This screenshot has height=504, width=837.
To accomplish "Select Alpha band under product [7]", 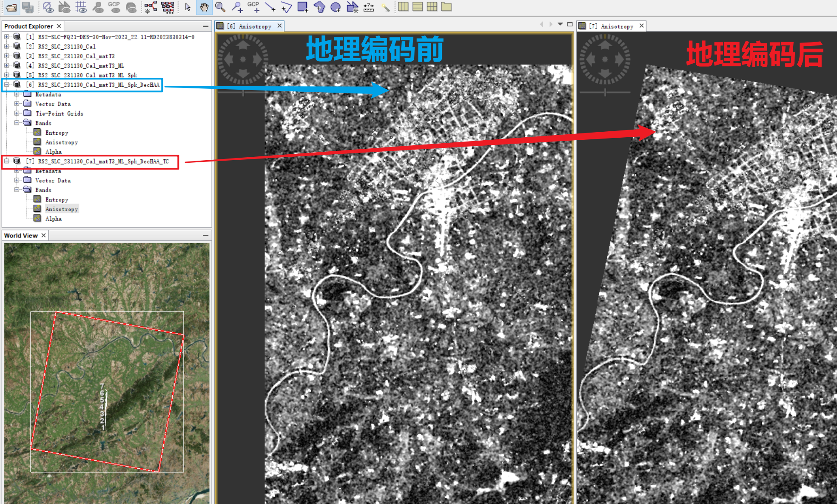I will pos(53,218).
